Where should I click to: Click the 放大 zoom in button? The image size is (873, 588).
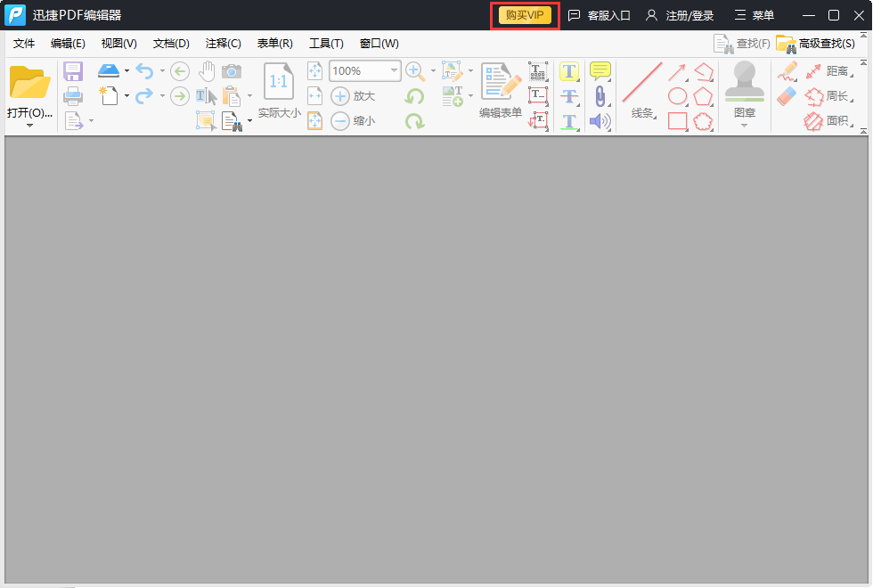click(x=353, y=96)
